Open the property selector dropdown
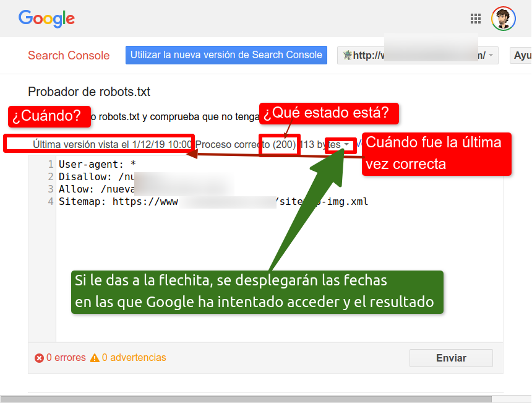This screenshot has width=532, height=403. click(x=418, y=55)
